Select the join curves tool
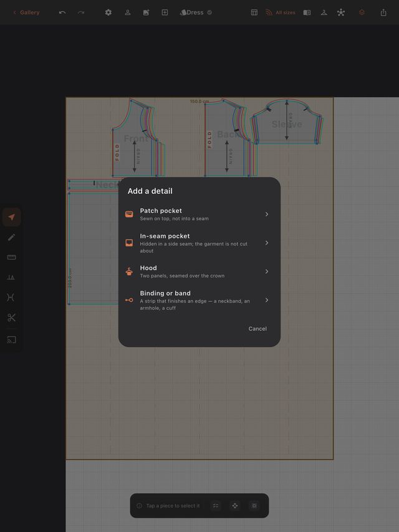This screenshot has width=399, height=532. pyautogui.click(x=11, y=297)
